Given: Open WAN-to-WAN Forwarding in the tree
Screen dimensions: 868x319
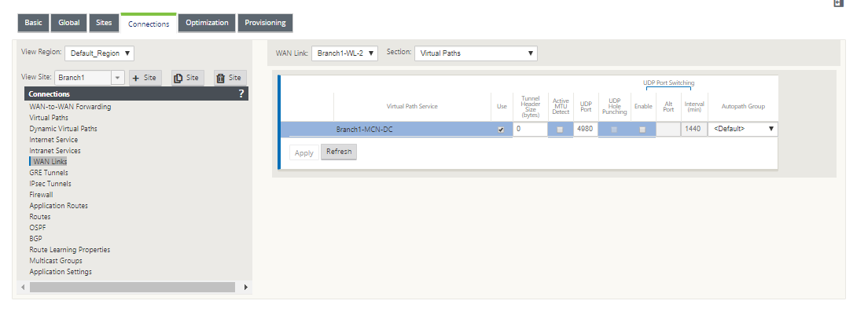Looking at the screenshot, I should click(x=70, y=107).
